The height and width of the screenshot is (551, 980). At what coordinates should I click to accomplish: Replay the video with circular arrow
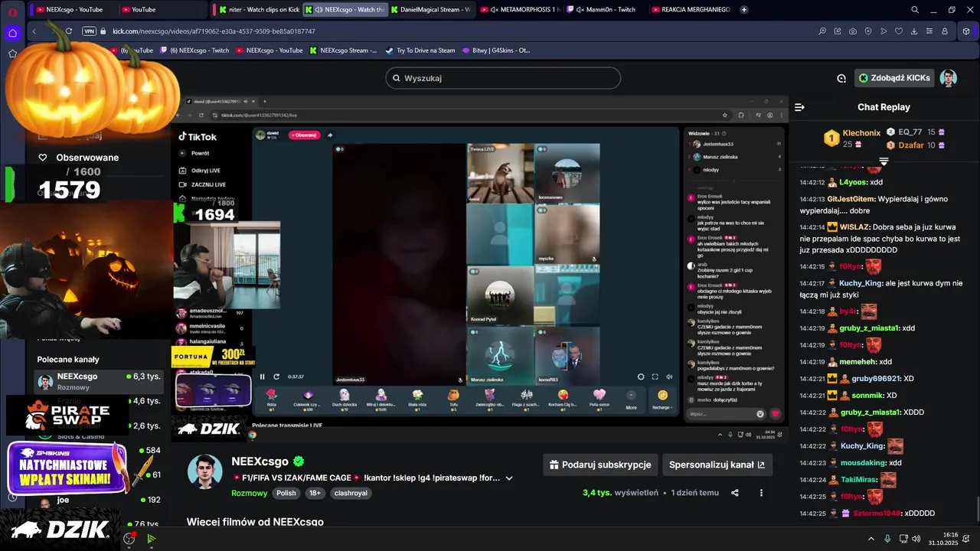click(276, 377)
